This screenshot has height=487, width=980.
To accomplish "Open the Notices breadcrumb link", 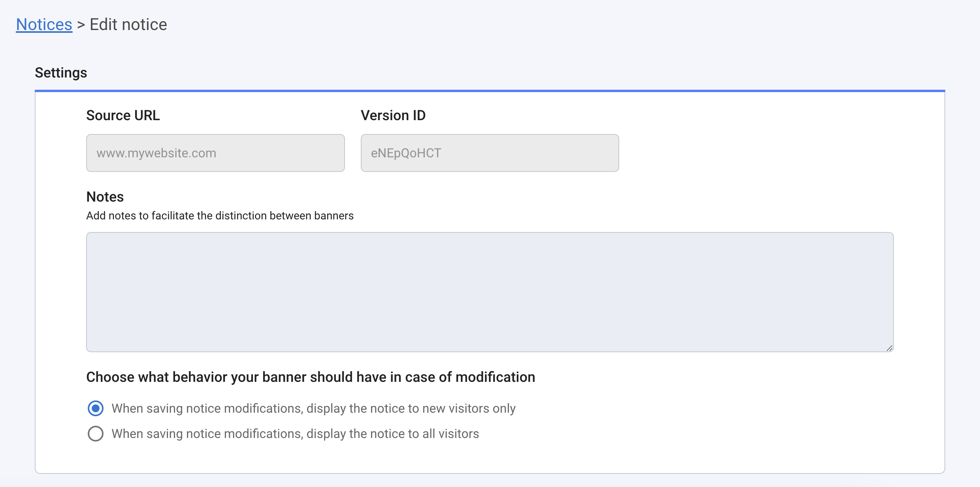I will pyautogui.click(x=44, y=25).
